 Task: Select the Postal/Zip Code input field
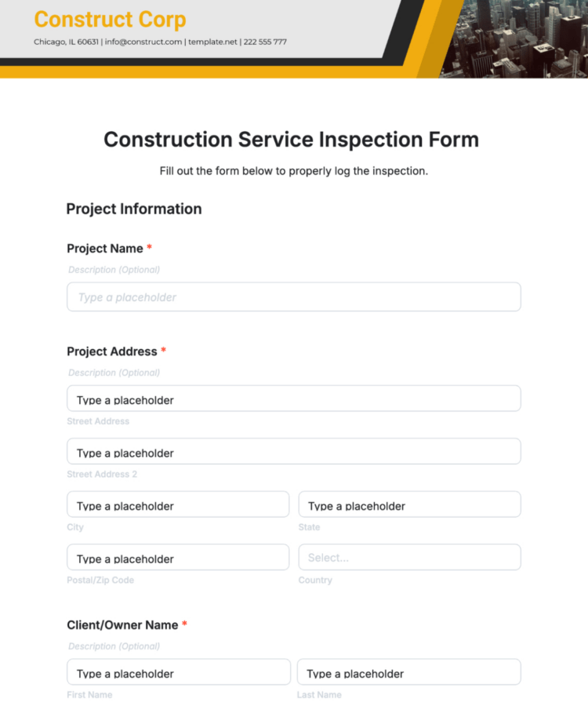click(178, 558)
